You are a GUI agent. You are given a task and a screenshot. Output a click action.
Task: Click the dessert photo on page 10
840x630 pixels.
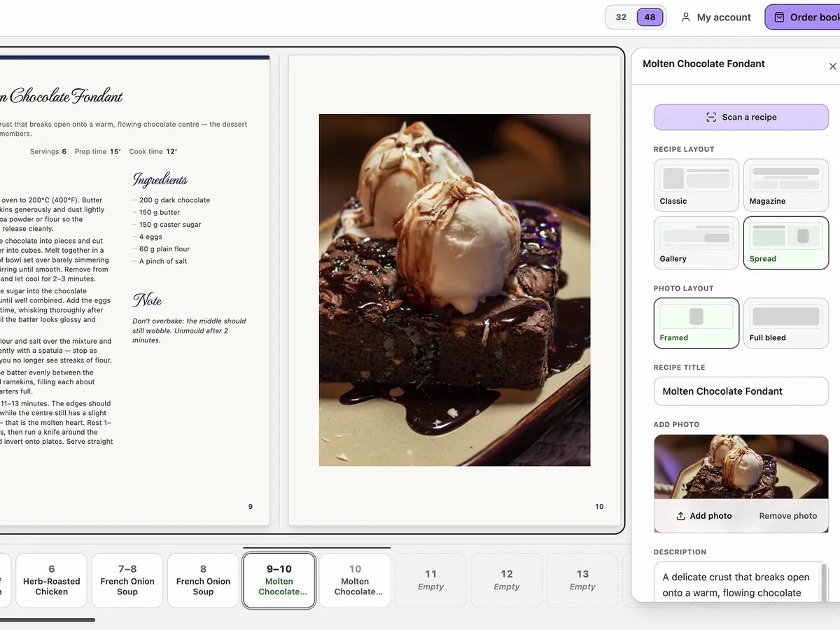click(x=454, y=290)
